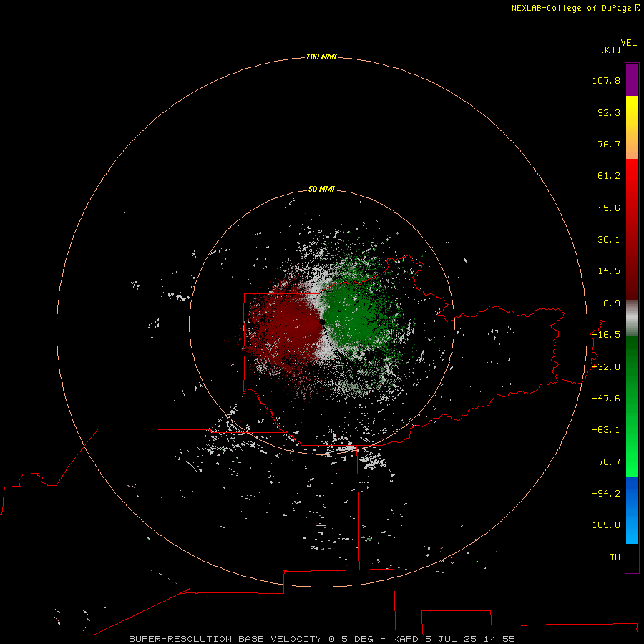
Task: Click the 76.7 legend value
Action: tap(609, 144)
